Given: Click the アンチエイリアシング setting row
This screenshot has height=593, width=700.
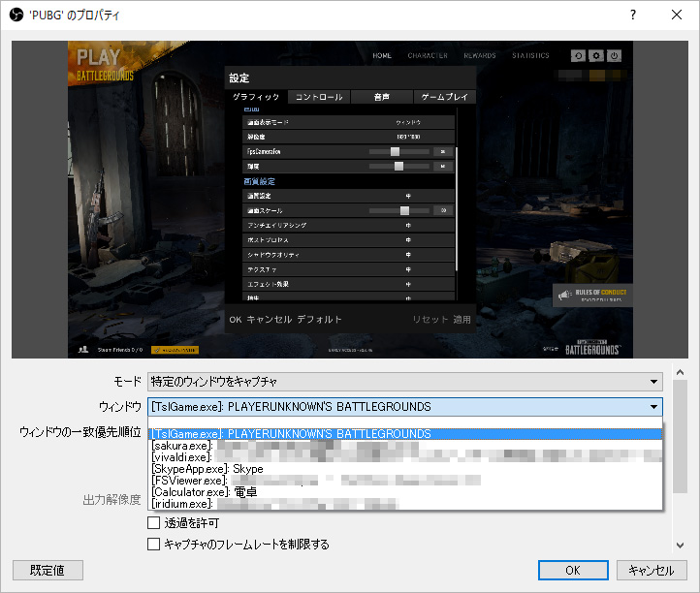Looking at the screenshot, I should coord(349,226).
